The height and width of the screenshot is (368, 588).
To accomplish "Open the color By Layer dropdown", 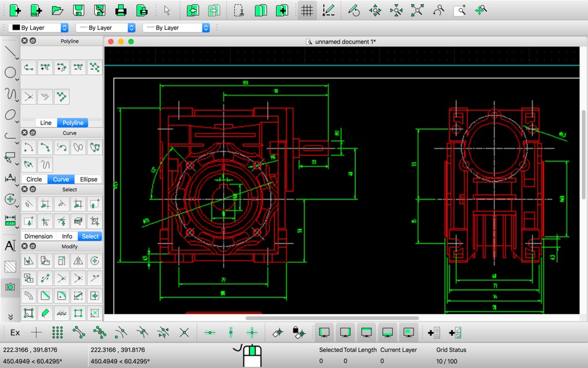I will pyautogui.click(x=38, y=28).
